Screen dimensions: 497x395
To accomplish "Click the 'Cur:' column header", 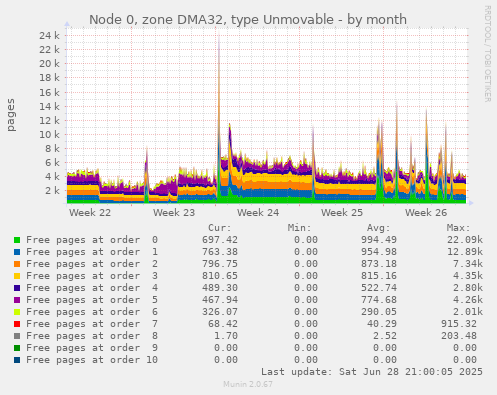I will pos(220,228).
